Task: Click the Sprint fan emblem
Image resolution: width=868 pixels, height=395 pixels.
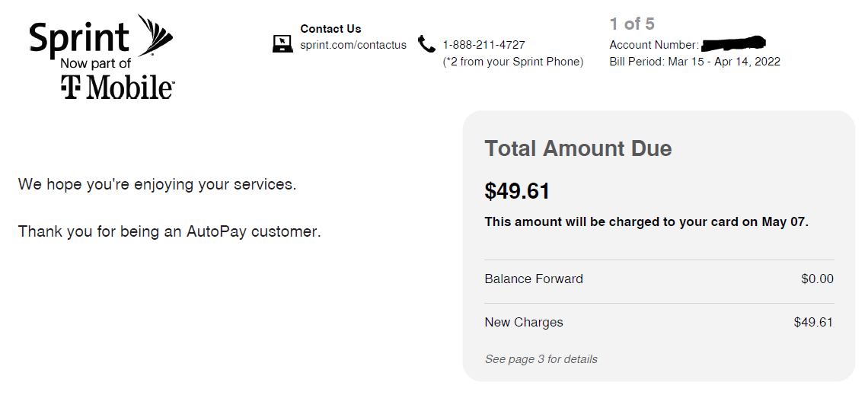Action: pos(155,35)
